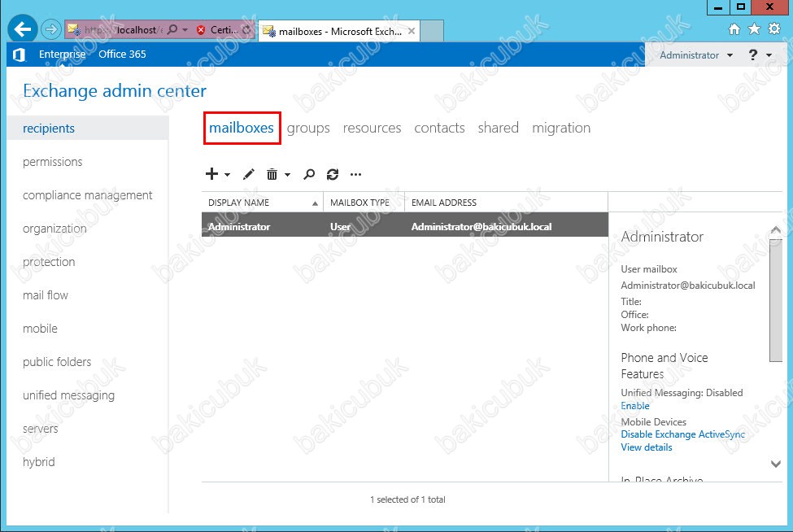Sort by the DISPLAY NAME column
The image size is (793, 532).
[263, 203]
